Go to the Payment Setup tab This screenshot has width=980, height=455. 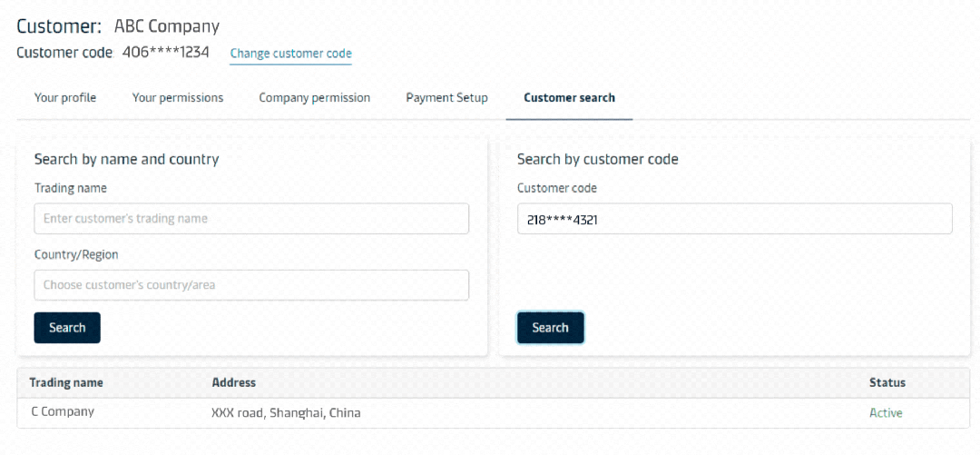pyautogui.click(x=446, y=98)
